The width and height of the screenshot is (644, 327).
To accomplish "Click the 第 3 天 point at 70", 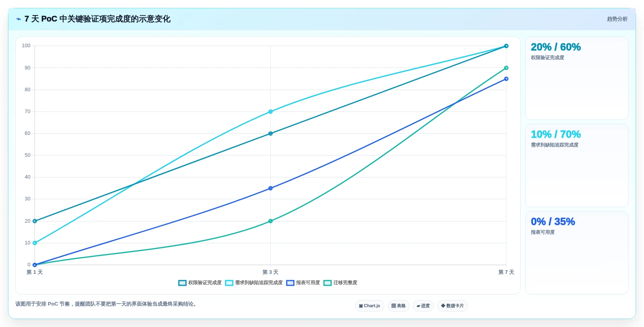I will 270,112.
